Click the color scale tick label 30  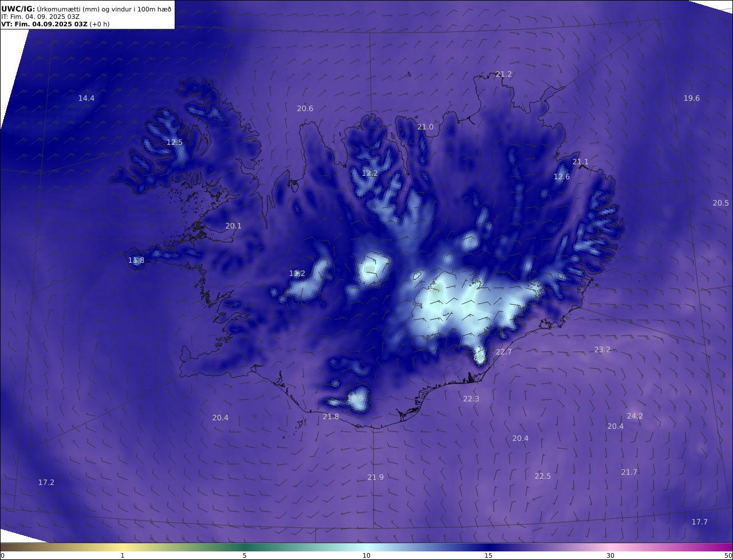610,556
